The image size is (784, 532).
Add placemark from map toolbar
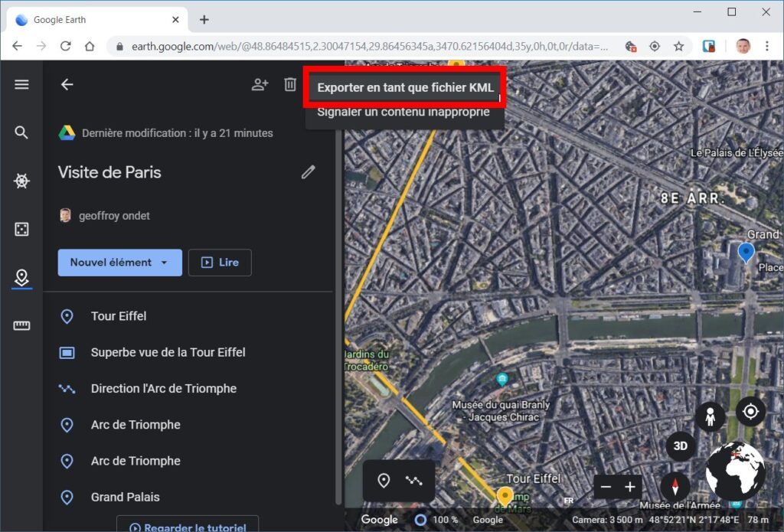[384, 481]
